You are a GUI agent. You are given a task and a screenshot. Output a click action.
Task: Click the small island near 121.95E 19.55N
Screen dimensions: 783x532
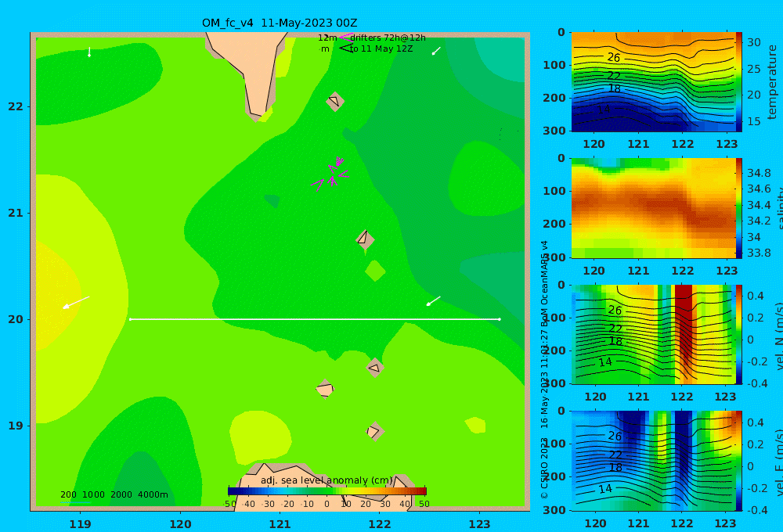click(374, 368)
